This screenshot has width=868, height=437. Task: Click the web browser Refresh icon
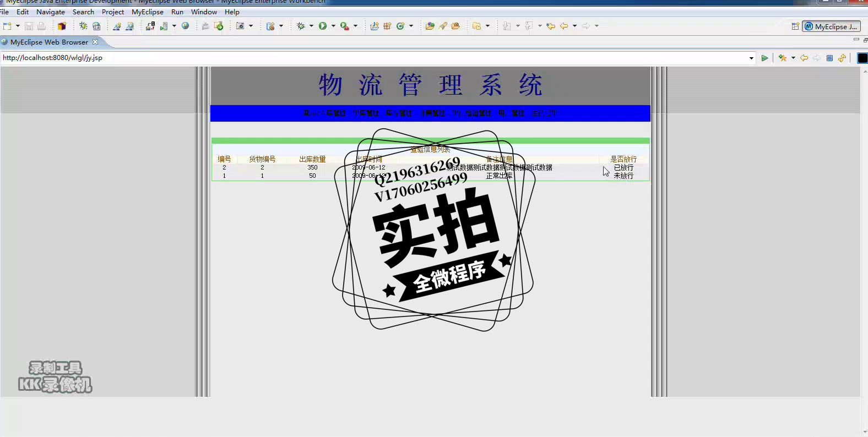point(842,58)
